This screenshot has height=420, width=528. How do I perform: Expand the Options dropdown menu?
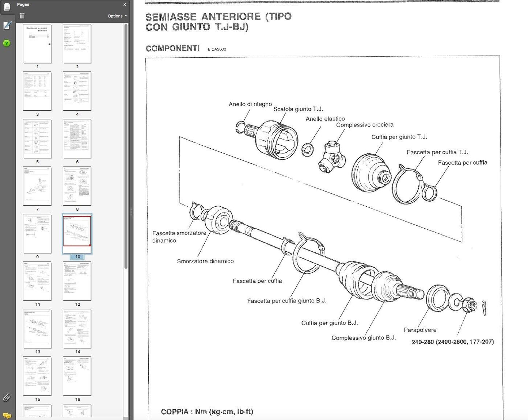click(117, 16)
